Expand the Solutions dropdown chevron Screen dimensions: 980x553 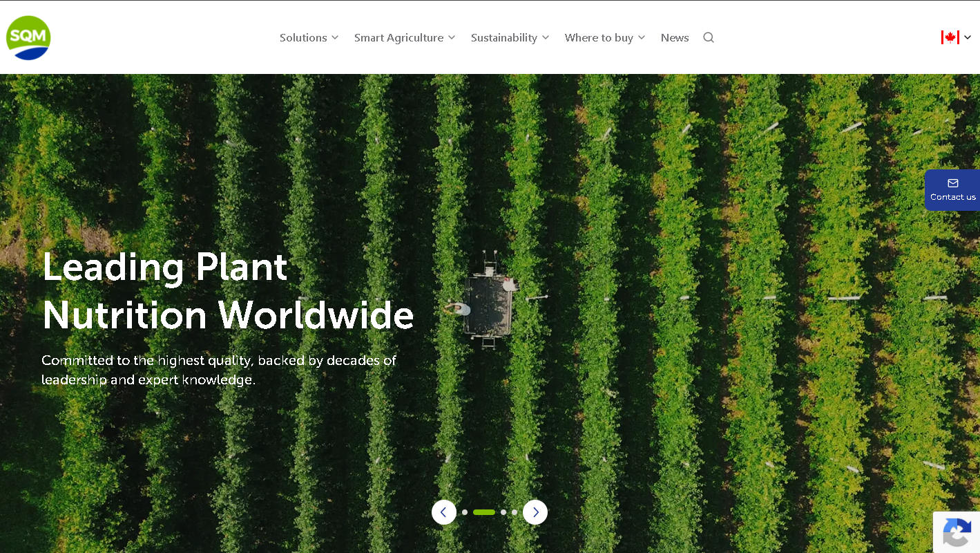335,38
